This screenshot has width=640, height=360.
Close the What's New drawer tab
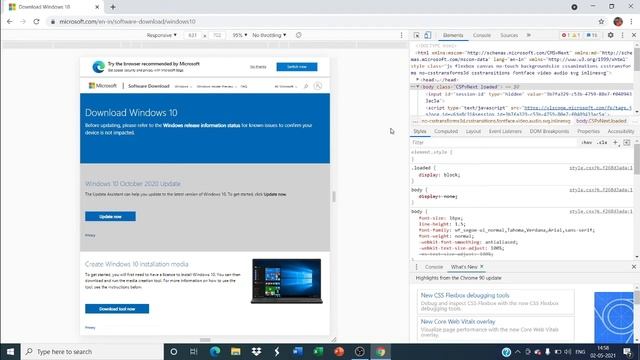pyautogui.click(x=482, y=267)
